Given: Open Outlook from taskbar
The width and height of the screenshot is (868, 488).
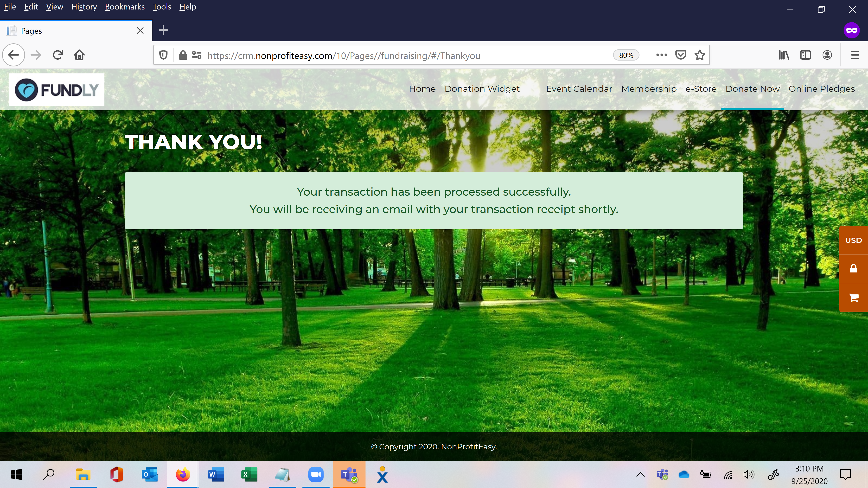Looking at the screenshot, I should [150, 474].
